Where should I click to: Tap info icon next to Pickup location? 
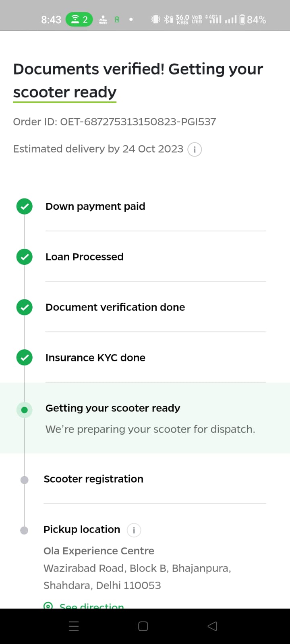pyautogui.click(x=134, y=530)
